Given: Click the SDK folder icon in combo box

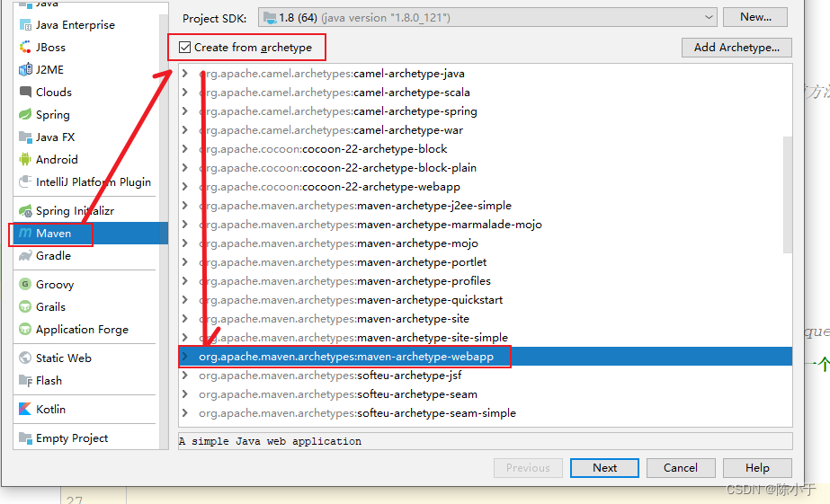Looking at the screenshot, I should (x=270, y=18).
